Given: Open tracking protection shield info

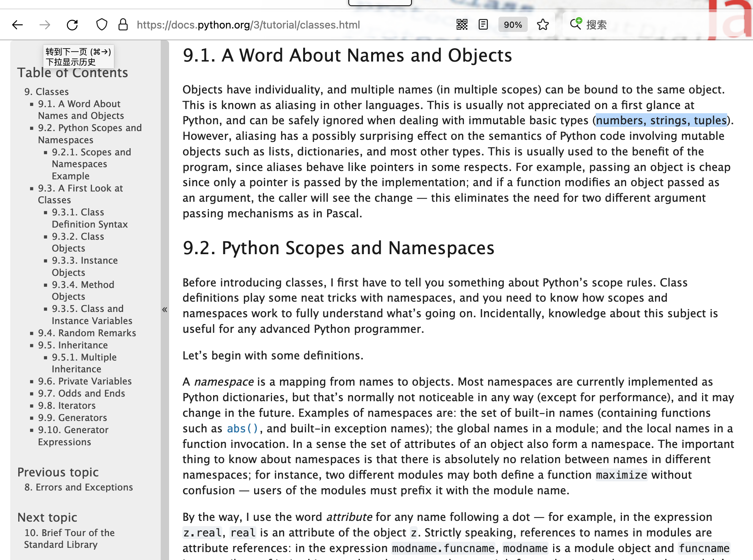Looking at the screenshot, I should 101,25.
